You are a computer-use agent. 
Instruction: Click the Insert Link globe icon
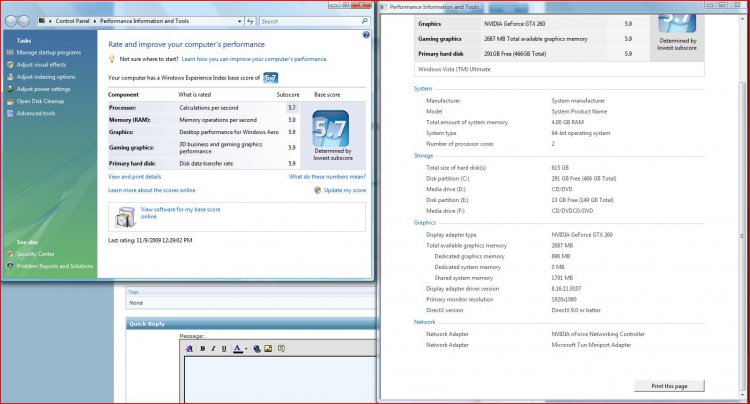point(257,349)
